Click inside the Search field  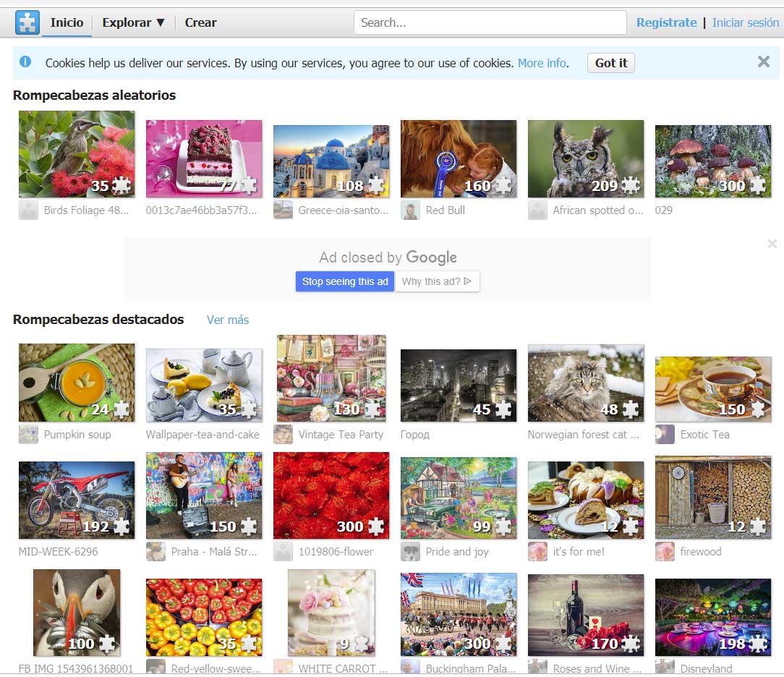[x=490, y=22]
